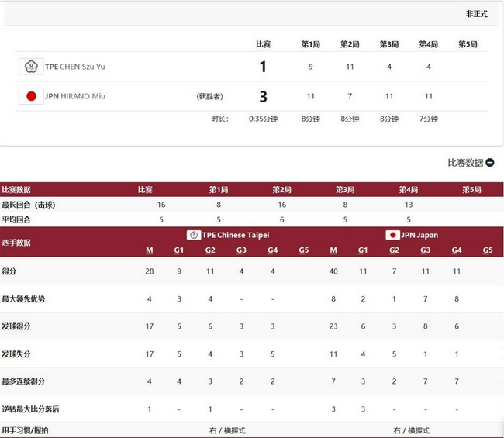Click the M column header under Chinese Taipei
The height and width of the screenshot is (438, 504).
pos(150,250)
